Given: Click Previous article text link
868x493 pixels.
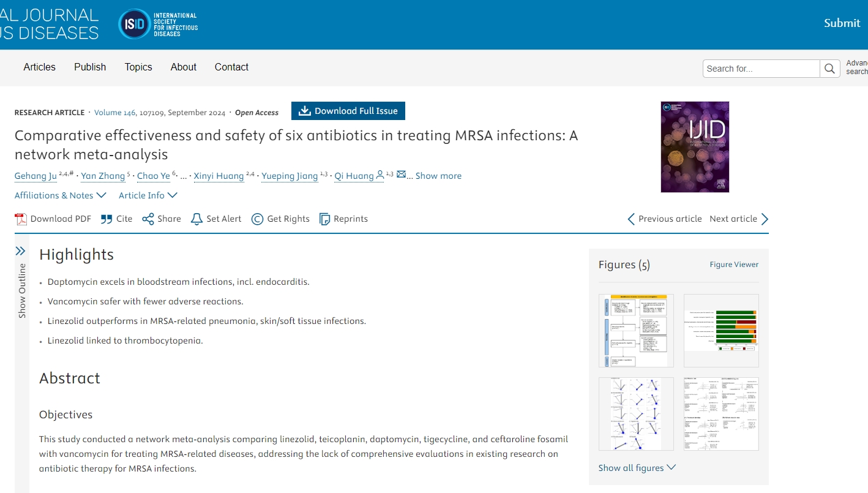Looking at the screenshot, I should click(670, 219).
